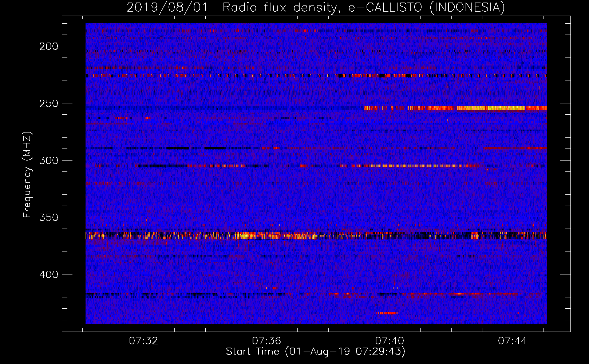This screenshot has height=364, width=589.
Task: Click the bright emission band near 365 MHz
Action: [316, 235]
